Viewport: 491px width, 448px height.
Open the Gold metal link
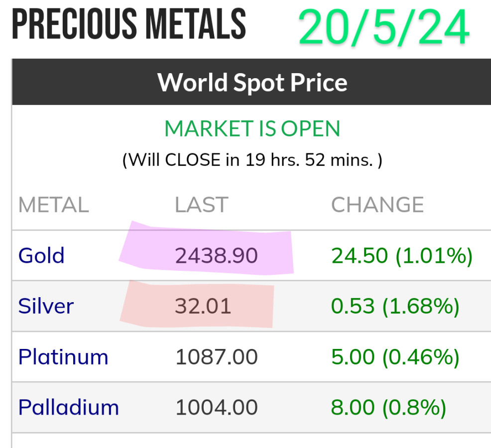(41, 255)
